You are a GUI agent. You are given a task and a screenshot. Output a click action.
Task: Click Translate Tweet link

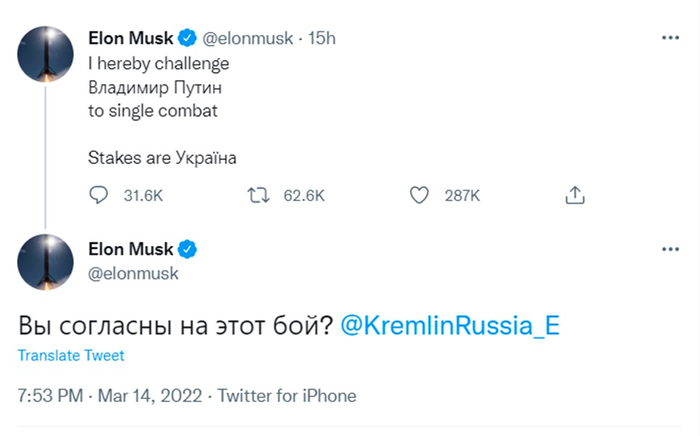(x=71, y=356)
